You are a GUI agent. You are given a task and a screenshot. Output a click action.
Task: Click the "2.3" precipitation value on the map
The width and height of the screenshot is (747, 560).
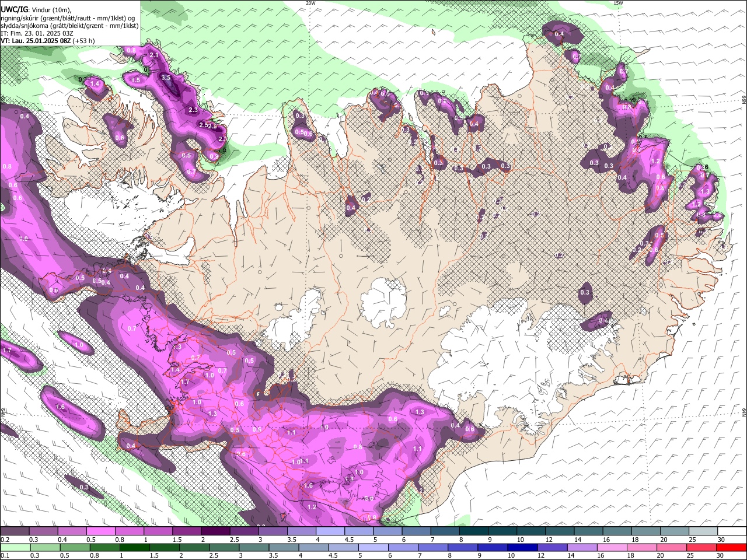[194, 110]
